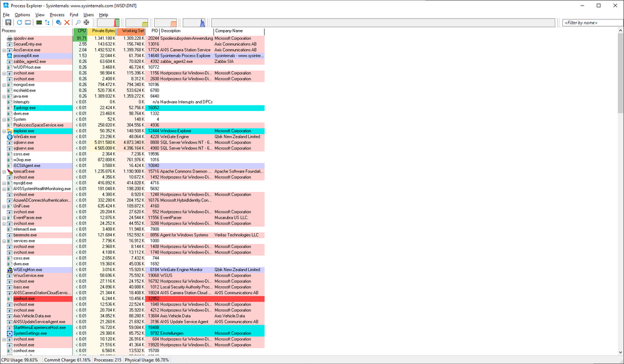Click the CPU usage mini graph in toolbar
624x364 pixels.
[109, 23]
